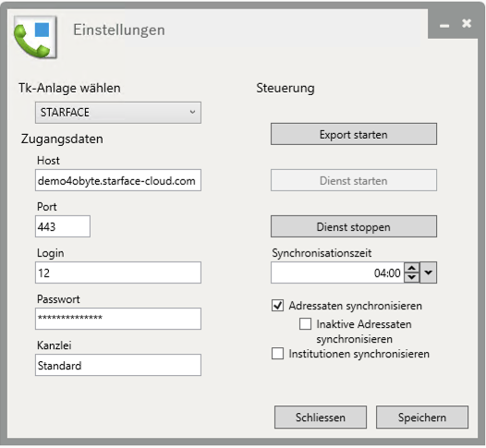
Task: Click the Dienst starten button
Action: 354,180
